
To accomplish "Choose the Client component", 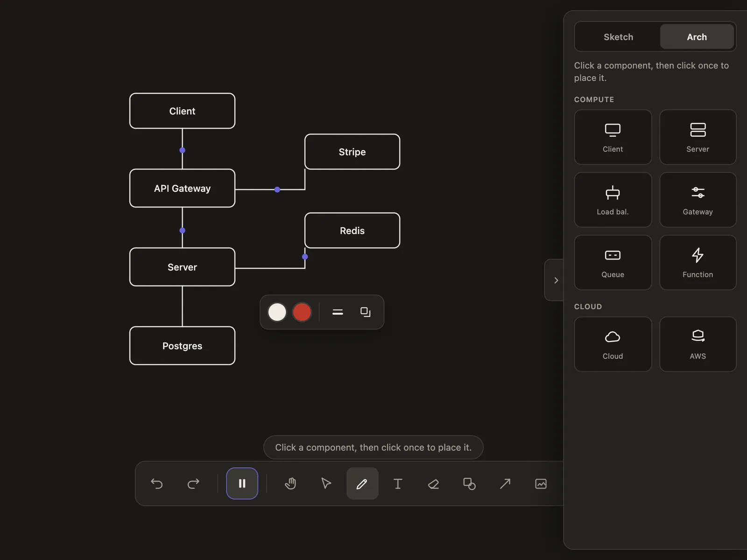I will point(613,137).
